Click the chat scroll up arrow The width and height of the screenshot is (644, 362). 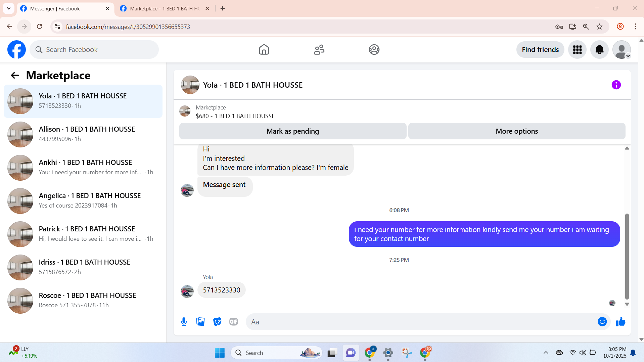click(627, 148)
